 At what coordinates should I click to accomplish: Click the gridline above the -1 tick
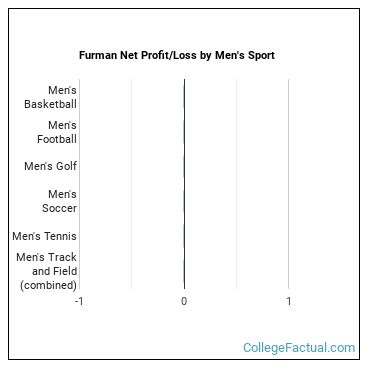click(79, 184)
